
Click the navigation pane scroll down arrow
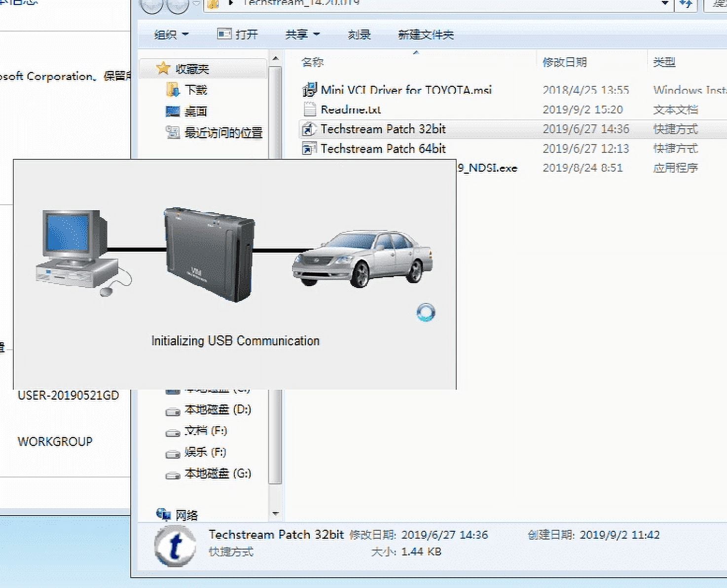click(276, 514)
